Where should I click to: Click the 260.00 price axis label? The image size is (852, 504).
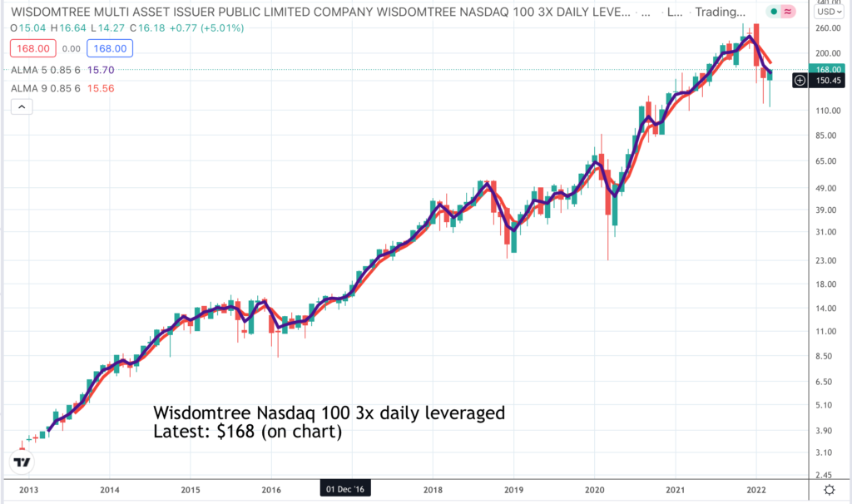pyautogui.click(x=828, y=28)
